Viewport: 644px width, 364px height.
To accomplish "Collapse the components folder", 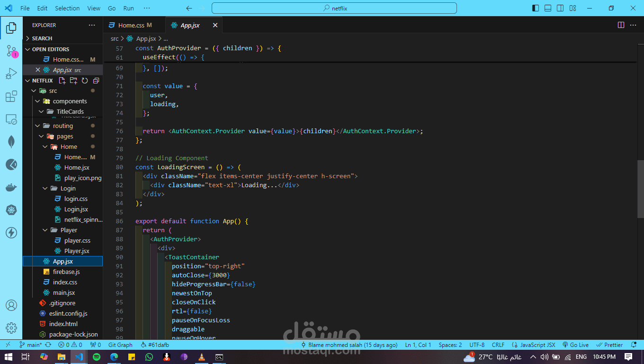I will [37, 101].
